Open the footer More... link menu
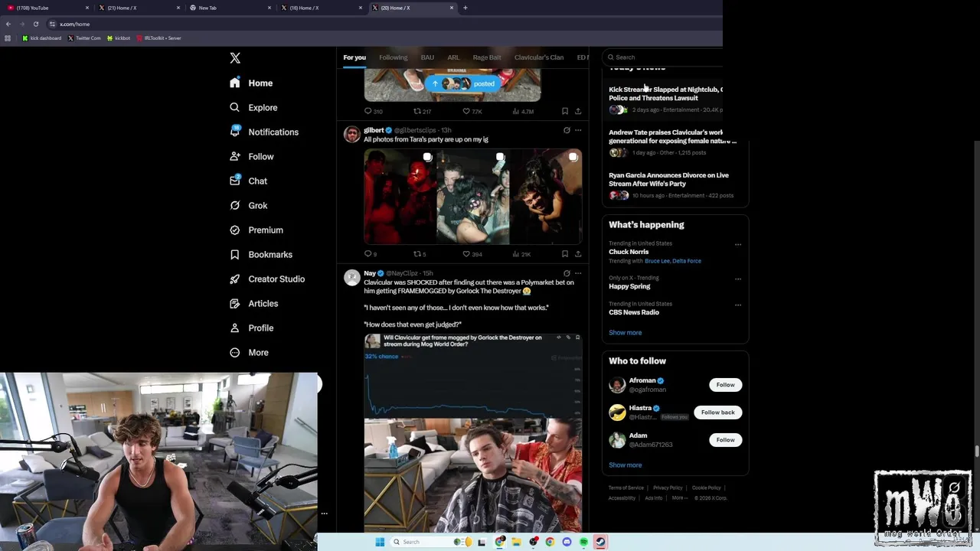The image size is (980, 551). (x=679, y=498)
